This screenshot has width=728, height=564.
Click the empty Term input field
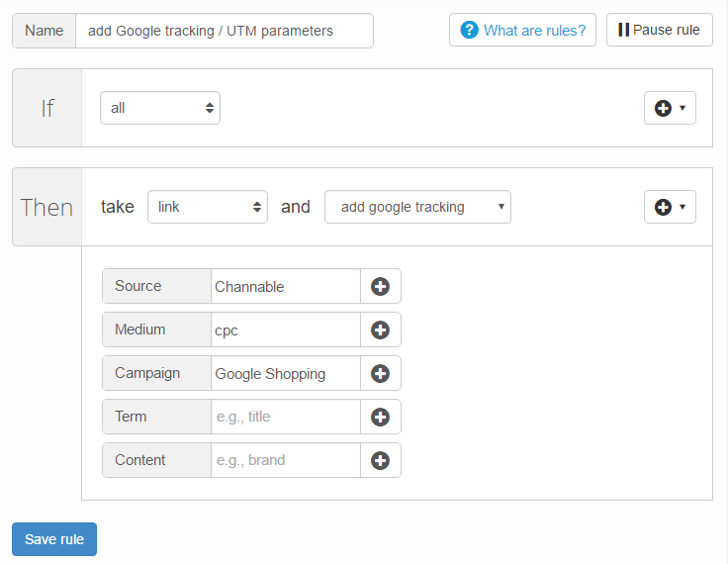[x=285, y=417]
